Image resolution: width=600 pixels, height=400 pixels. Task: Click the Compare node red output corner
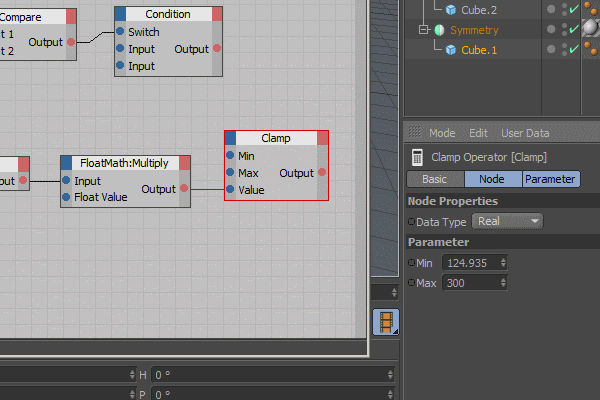click(x=71, y=17)
